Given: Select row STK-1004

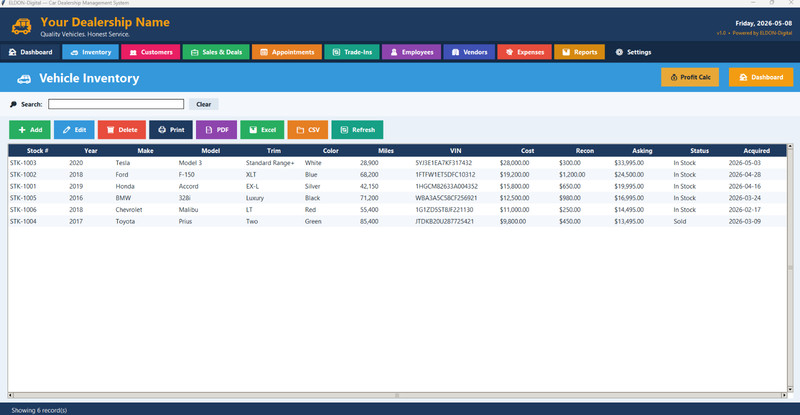Looking at the screenshot, I should tap(397, 222).
